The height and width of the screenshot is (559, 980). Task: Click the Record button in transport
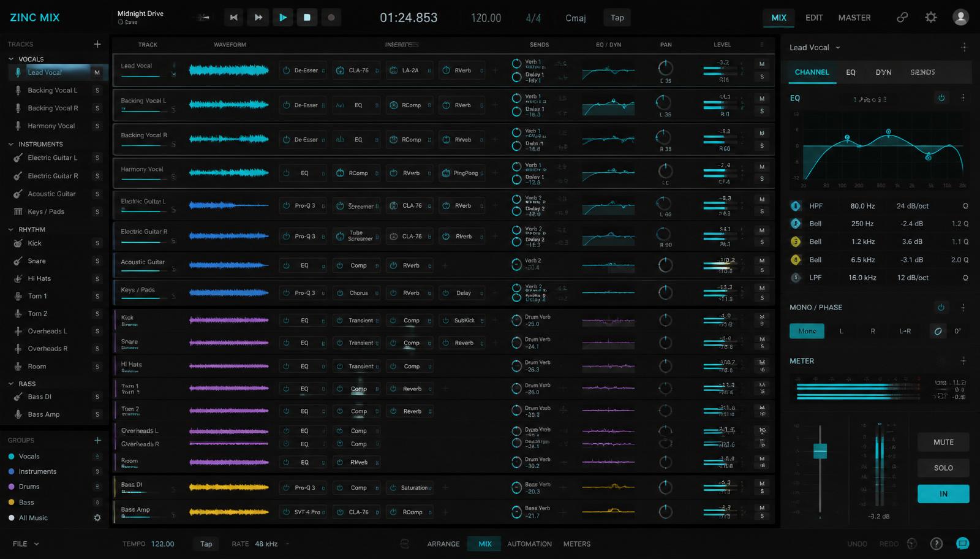331,18
